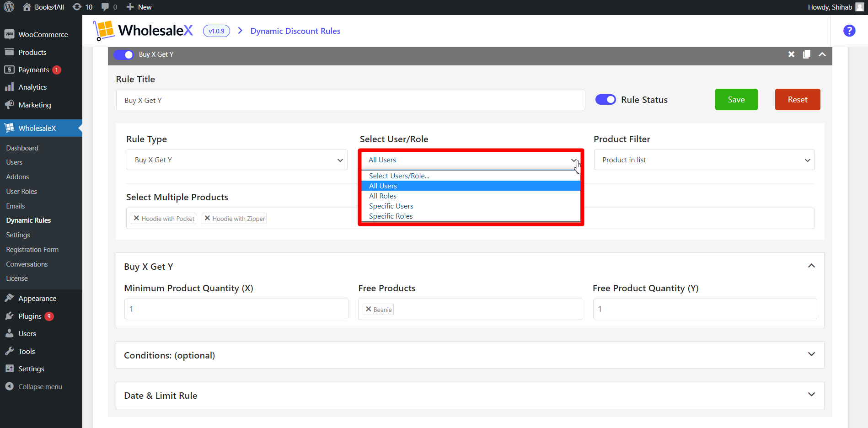This screenshot has width=868, height=428.
Task: Open the Dashboard submenu item
Action: click(x=22, y=148)
